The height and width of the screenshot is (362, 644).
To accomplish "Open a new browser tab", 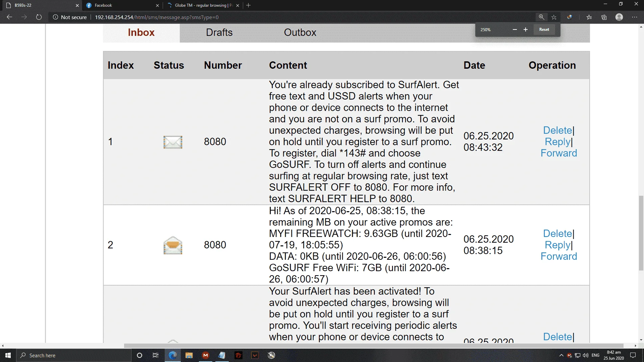I will [248, 5].
